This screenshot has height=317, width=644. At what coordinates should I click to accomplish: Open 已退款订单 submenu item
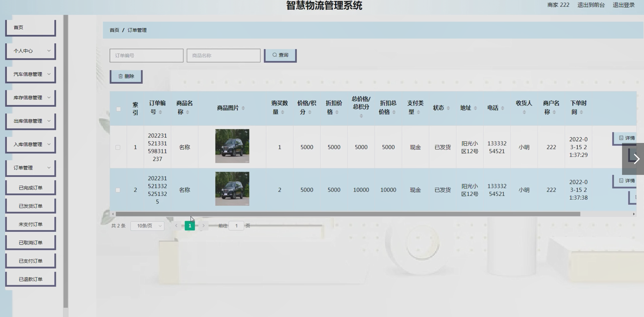[x=31, y=279]
